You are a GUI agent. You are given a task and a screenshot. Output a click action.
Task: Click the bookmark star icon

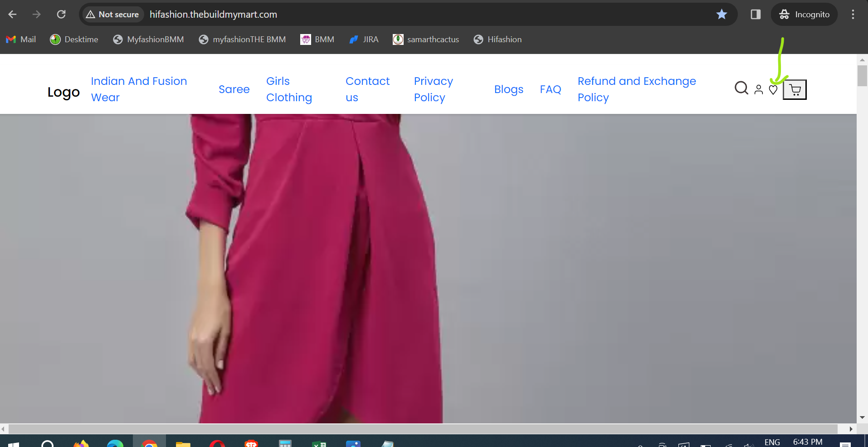coord(722,15)
